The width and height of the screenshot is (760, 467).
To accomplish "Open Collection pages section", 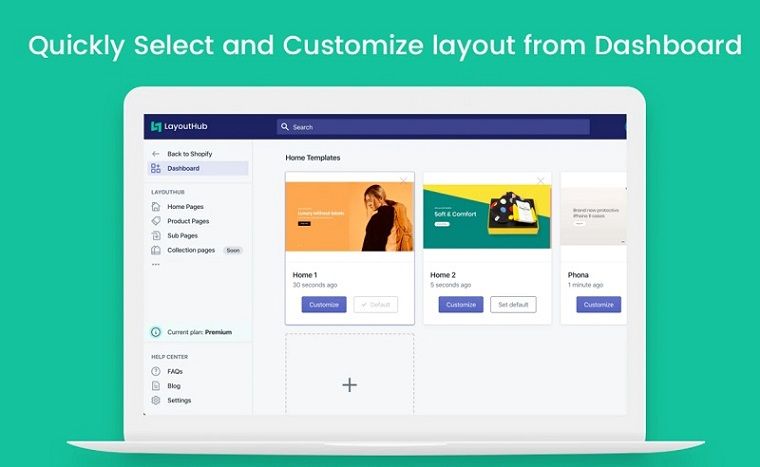I will [x=191, y=250].
